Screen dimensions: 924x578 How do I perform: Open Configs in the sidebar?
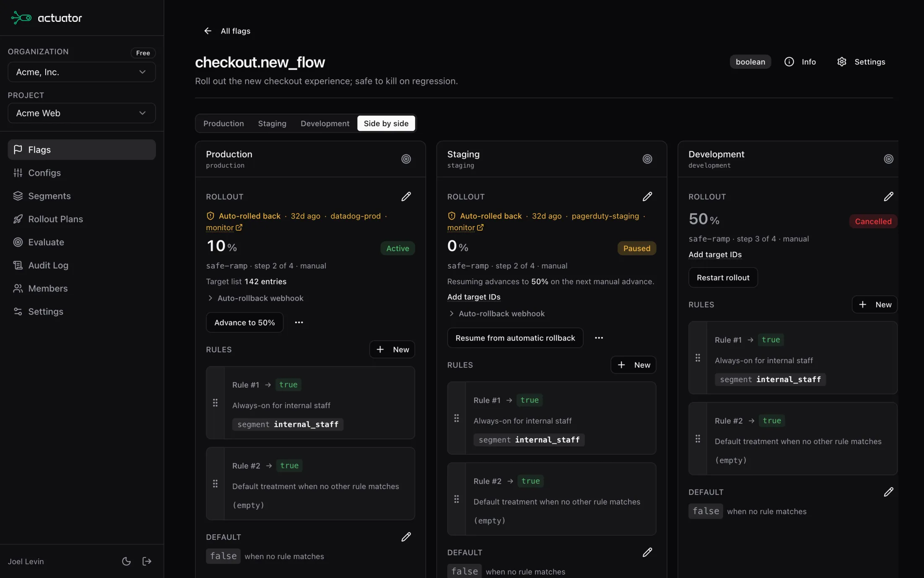[82, 173]
